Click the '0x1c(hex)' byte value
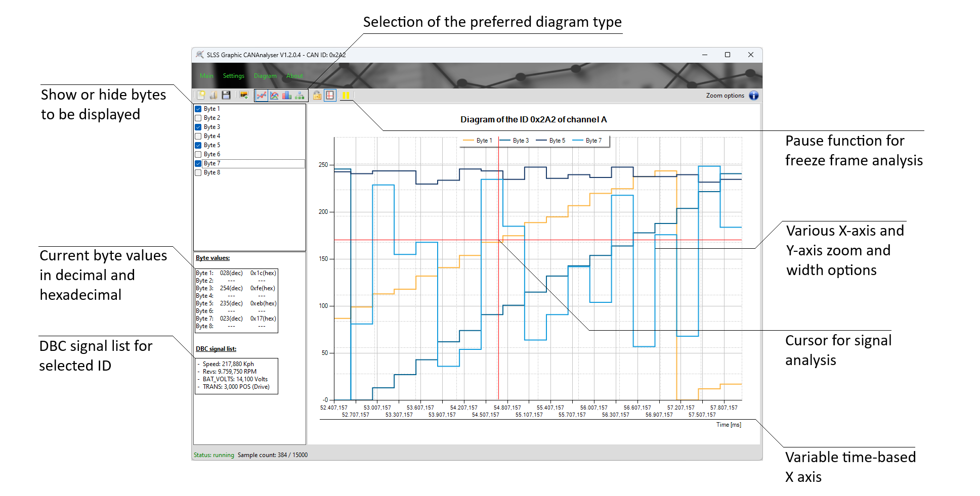 click(x=263, y=273)
